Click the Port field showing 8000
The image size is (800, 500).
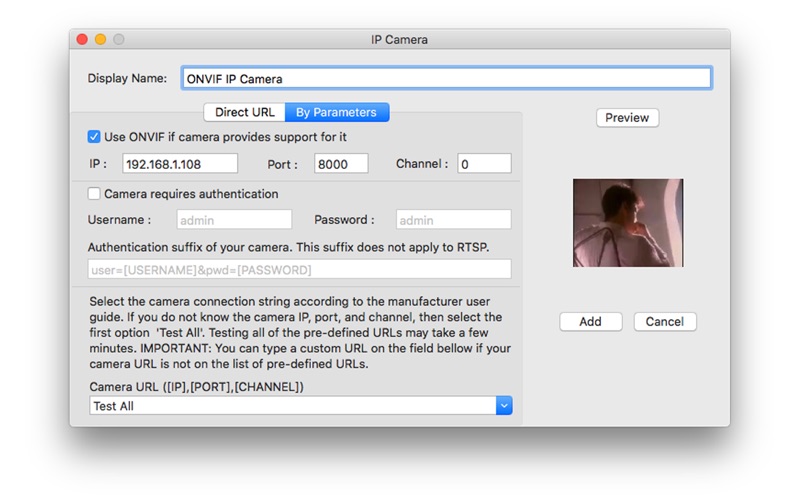coord(341,164)
